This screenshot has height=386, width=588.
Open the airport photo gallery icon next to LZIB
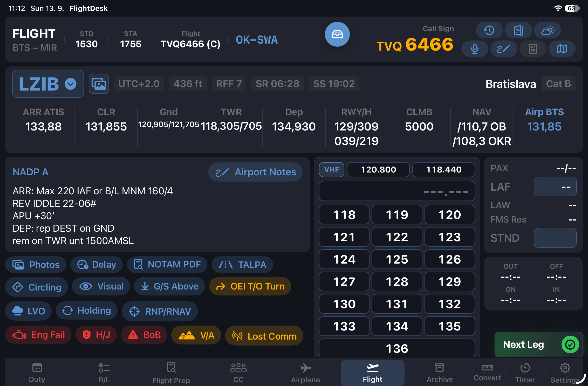[99, 84]
